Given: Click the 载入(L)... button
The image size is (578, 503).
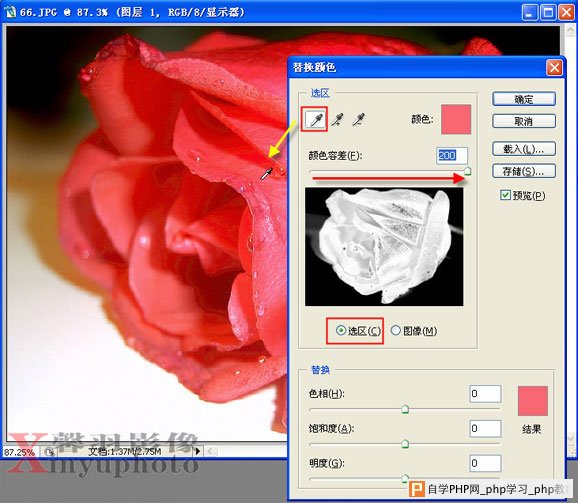Looking at the screenshot, I should pyautogui.click(x=524, y=149).
